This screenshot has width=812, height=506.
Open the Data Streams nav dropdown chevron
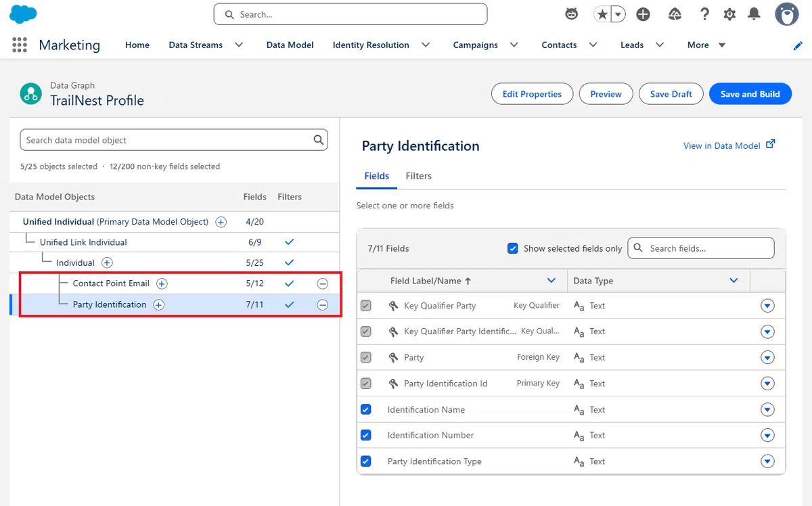239,45
